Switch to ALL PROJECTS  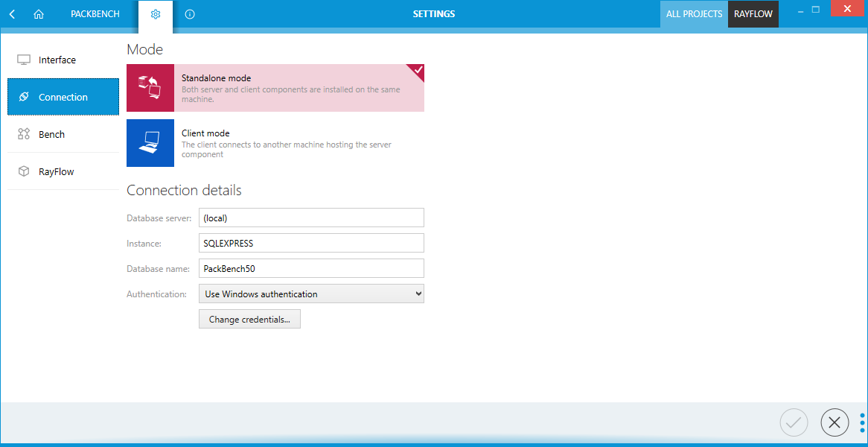[694, 13]
